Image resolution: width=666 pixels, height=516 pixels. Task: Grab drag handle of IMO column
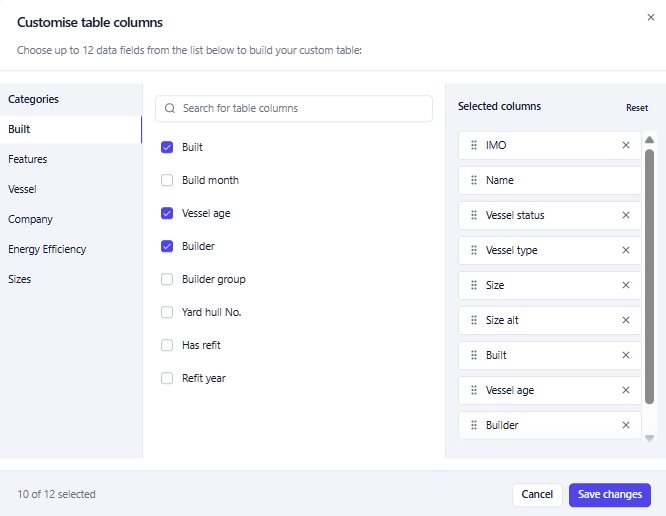tap(474, 145)
